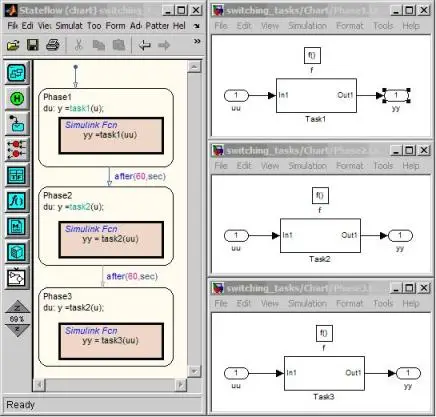
Task: Click the Forward arrow toolbar icon
Action: click(x=164, y=45)
